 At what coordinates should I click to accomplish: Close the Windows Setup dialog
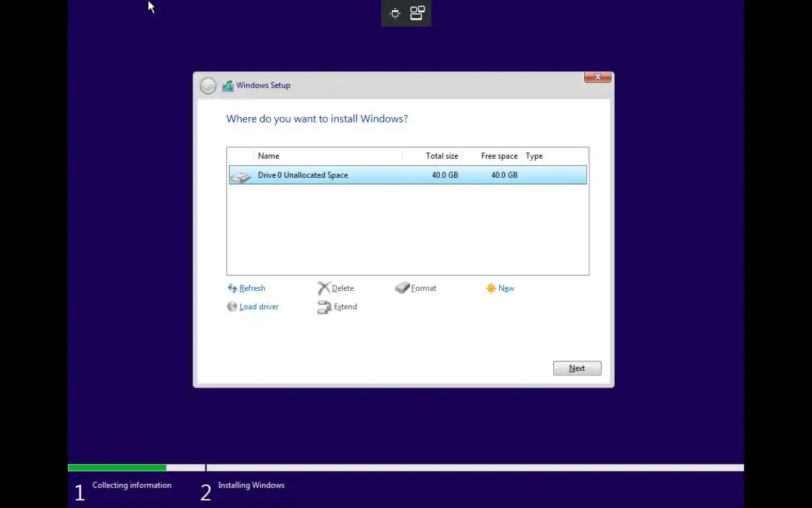[598, 77]
